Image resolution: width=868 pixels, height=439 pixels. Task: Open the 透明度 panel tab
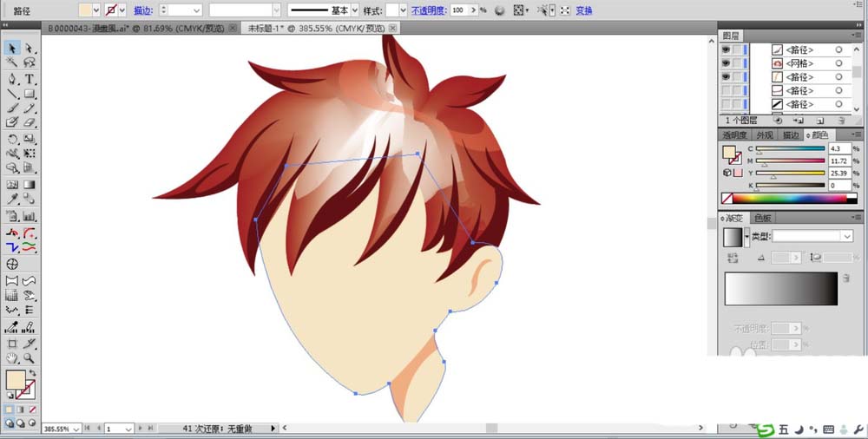click(x=734, y=135)
